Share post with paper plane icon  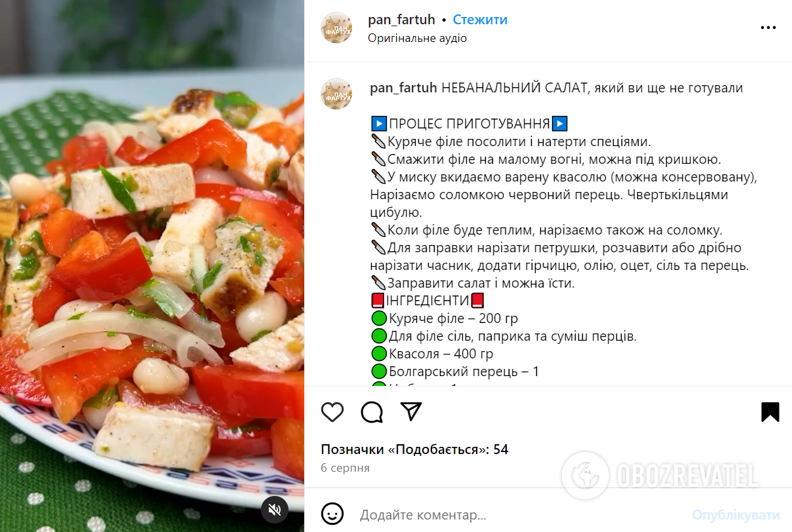point(411,411)
